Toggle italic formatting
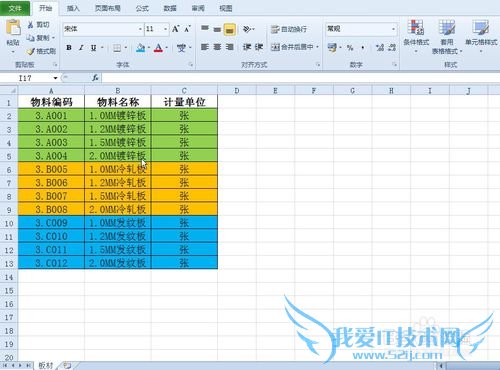The height and width of the screenshot is (370, 500). [x=81, y=48]
